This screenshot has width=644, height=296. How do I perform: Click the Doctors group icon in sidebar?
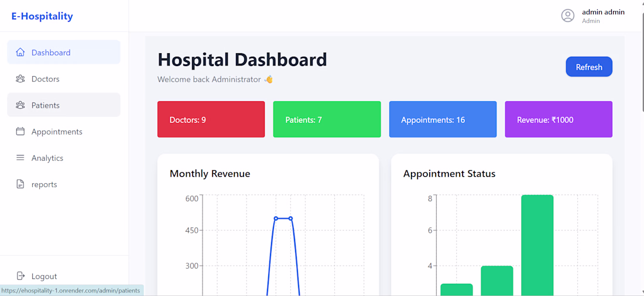click(x=20, y=79)
